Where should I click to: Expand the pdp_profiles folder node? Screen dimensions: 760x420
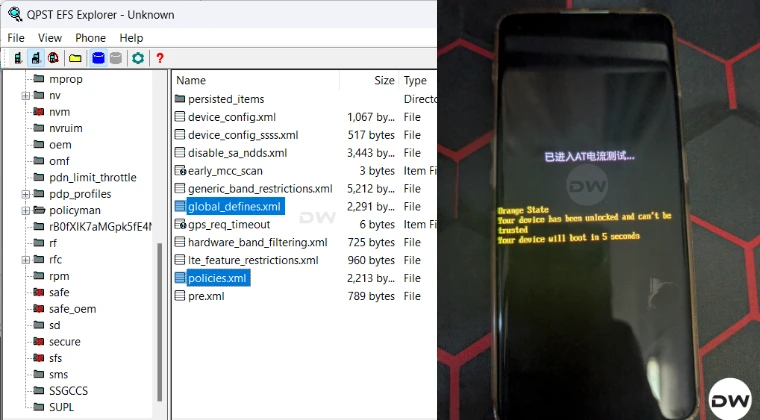point(26,194)
